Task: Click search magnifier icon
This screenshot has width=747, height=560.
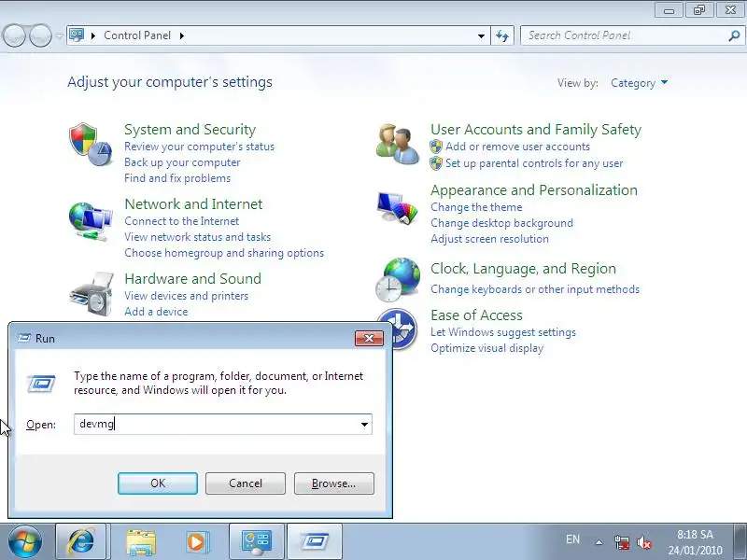Action: (734, 35)
